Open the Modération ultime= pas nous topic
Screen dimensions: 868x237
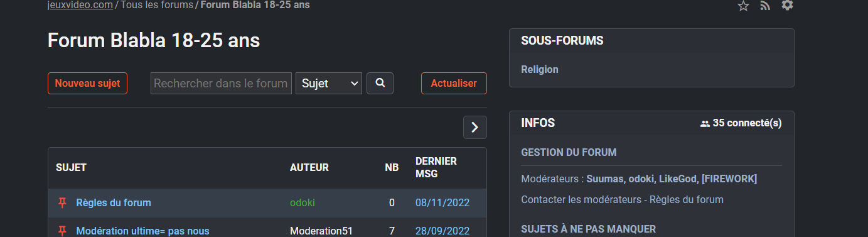click(142, 231)
